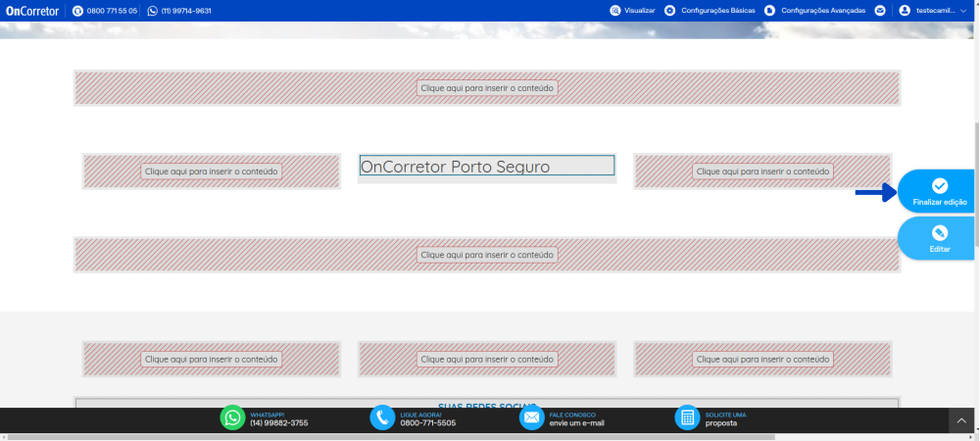The width and height of the screenshot is (980, 441).
Task: Click the scroll-to-top arrow button
Action: 962,421
